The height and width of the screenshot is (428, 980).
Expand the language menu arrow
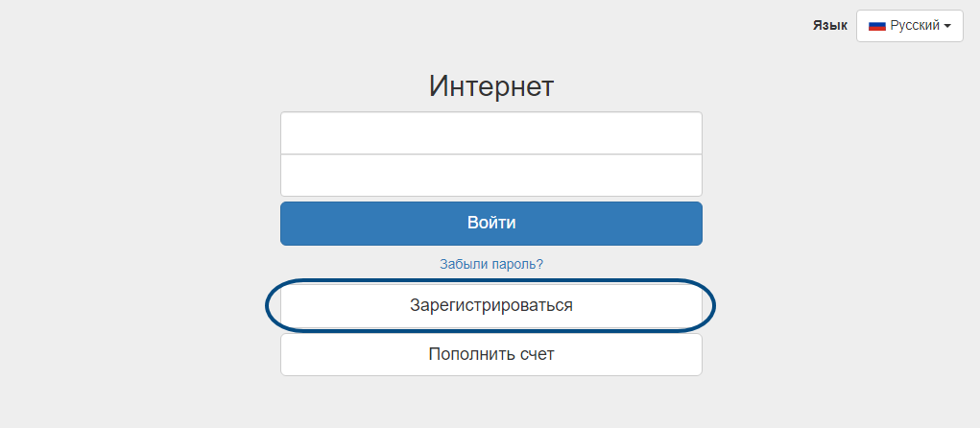947,26
